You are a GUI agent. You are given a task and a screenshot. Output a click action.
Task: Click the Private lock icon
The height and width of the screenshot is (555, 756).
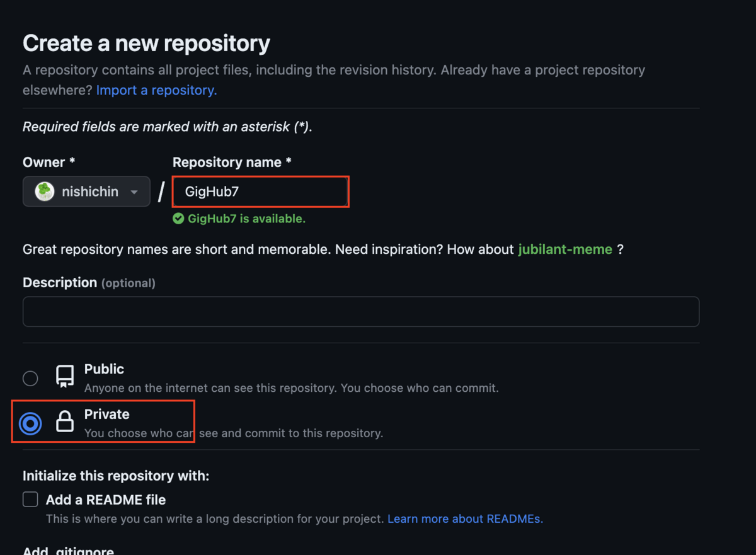[65, 421]
